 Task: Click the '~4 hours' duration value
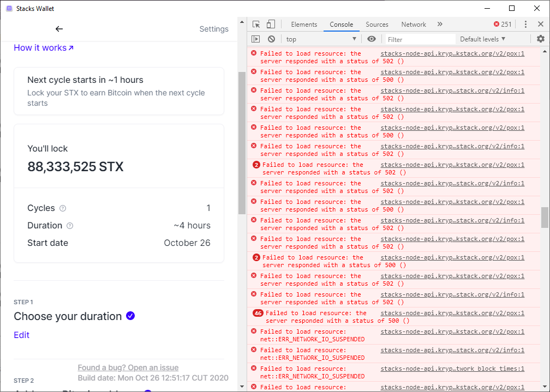[192, 226]
